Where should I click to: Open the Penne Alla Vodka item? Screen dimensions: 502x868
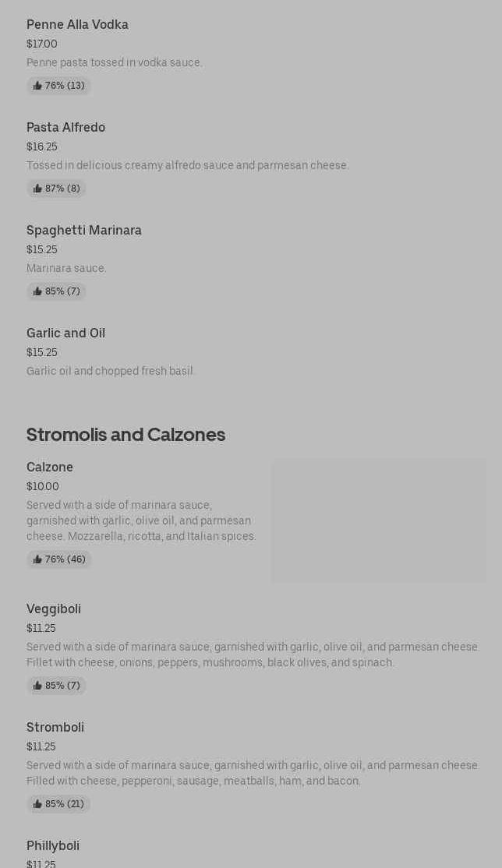tap(78, 24)
